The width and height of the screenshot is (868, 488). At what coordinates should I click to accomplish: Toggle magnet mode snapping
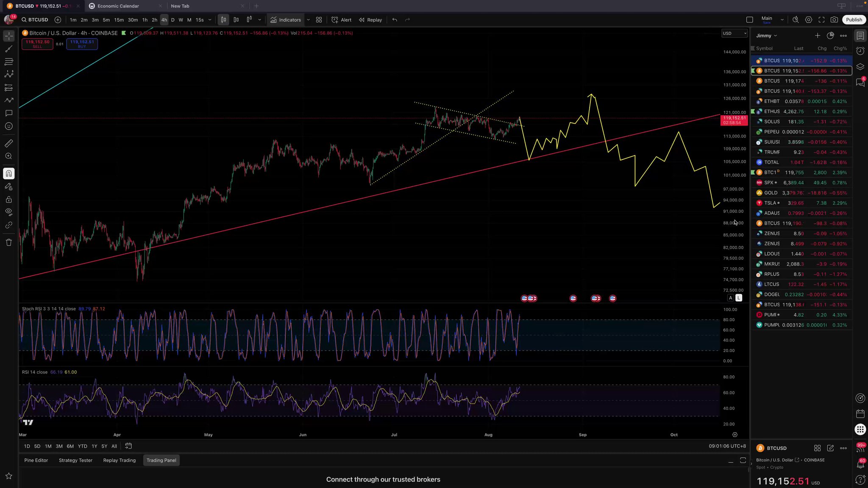click(8, 174)
